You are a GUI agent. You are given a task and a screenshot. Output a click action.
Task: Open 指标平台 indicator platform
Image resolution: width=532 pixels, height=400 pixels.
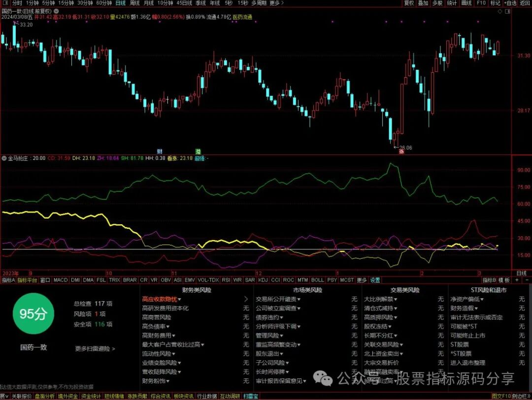click(27, 280)
